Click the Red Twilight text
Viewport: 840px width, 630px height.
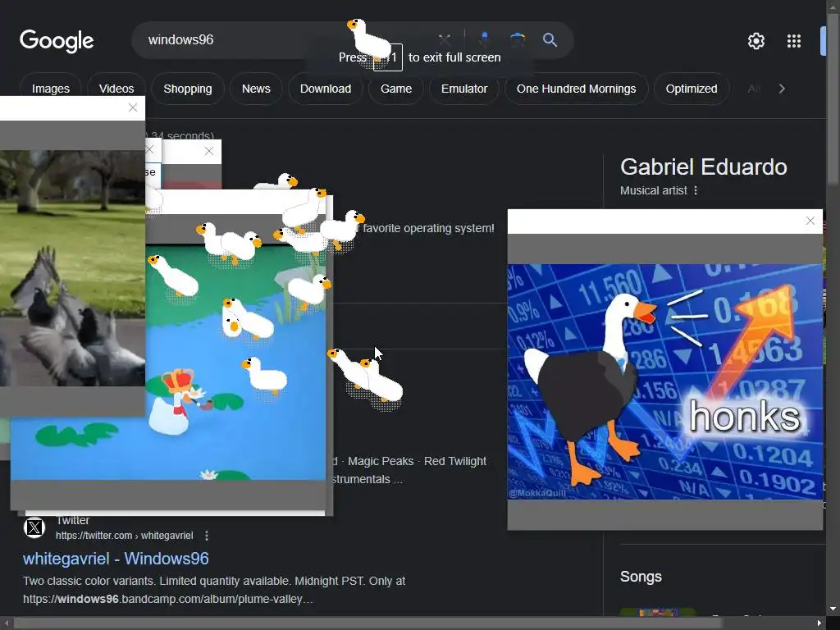[x=455, y=461]
